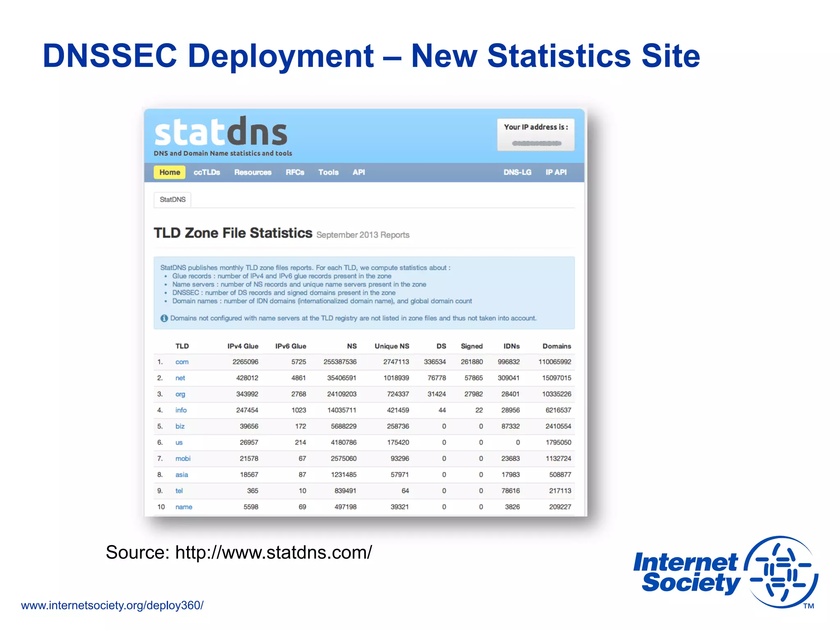This screenshot has width=840, height=630.
Task: Select biz IDNs value 87332
Action: (x=510, y=427)
